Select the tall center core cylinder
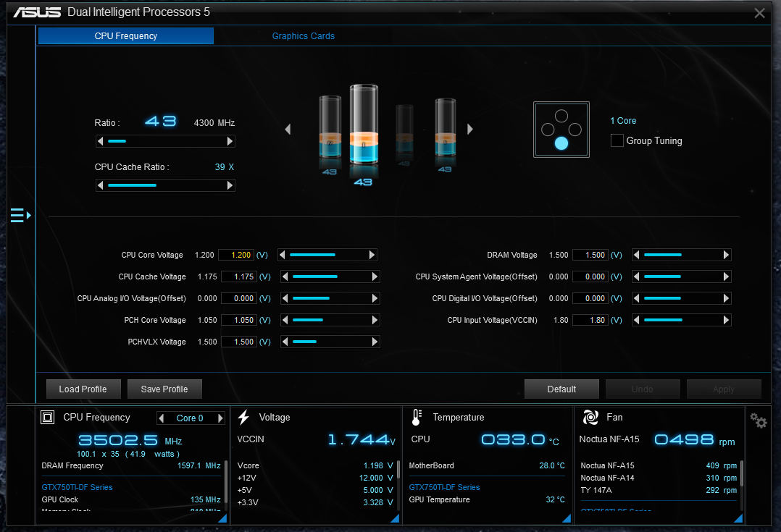Image resolution: width=781 pixels, height=532 pixels. point(364,124)
